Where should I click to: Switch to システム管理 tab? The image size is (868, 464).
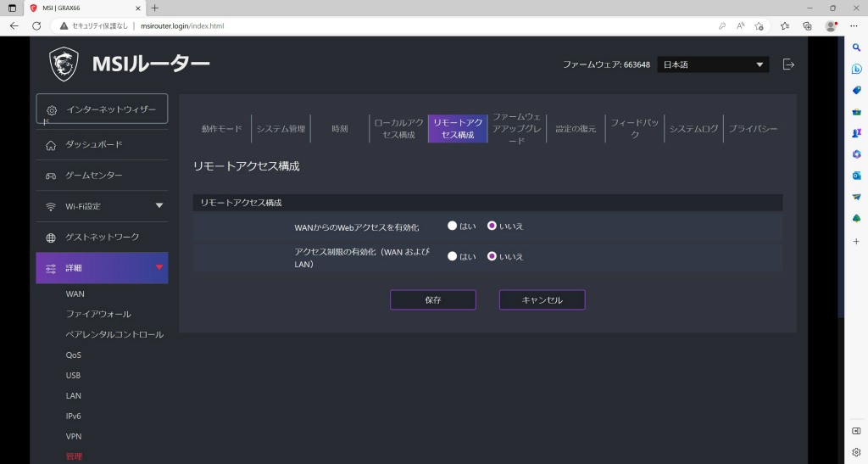(x=281, y=129)
